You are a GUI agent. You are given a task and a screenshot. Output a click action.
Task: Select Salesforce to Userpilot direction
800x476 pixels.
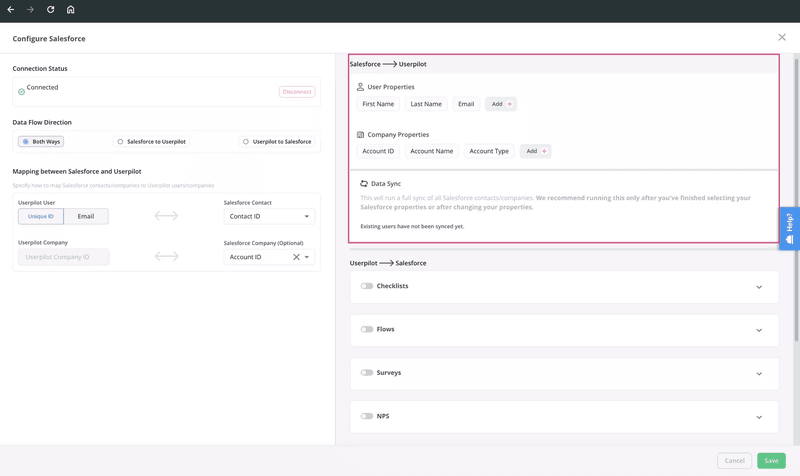point(151,142)
